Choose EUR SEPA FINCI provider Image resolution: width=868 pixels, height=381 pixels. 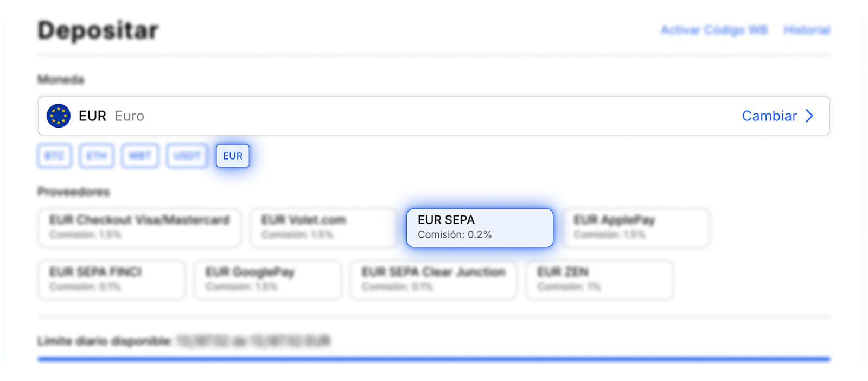(x=111, y=280)
